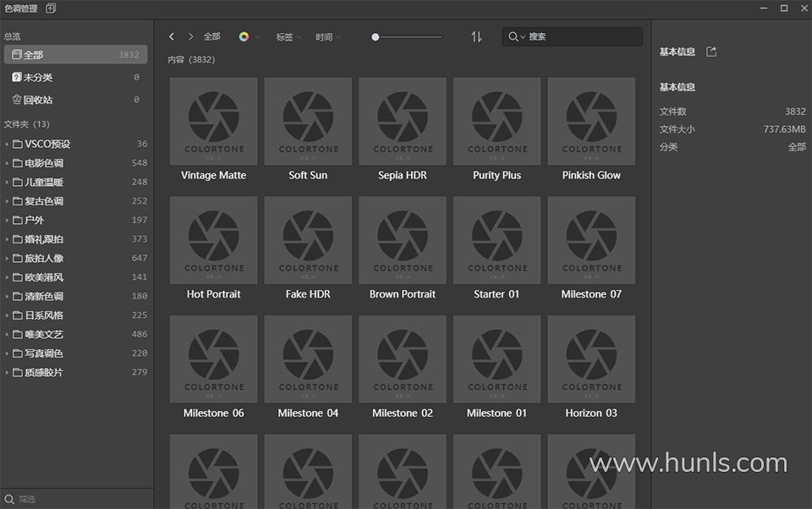Expand the 婚礼跟拍 folder tree

coord(7,239)
